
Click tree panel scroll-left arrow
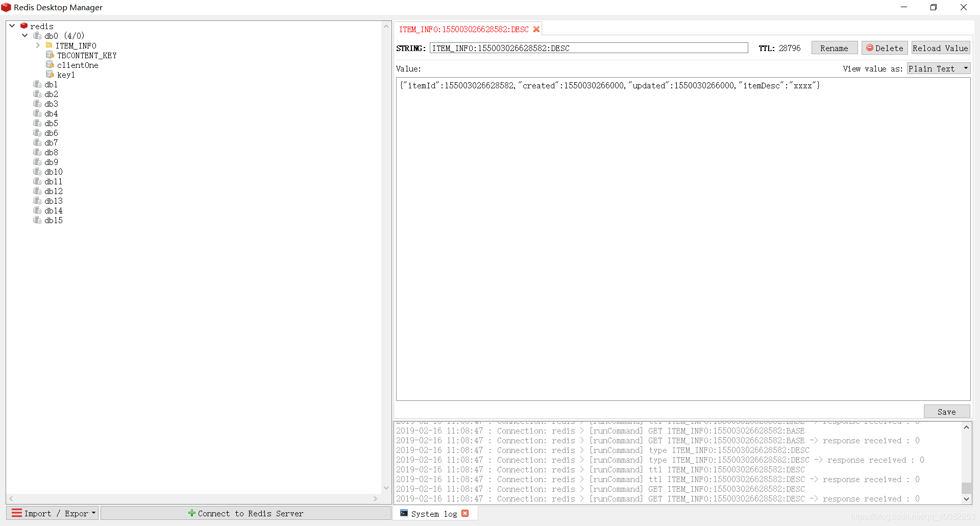(11, 498)
